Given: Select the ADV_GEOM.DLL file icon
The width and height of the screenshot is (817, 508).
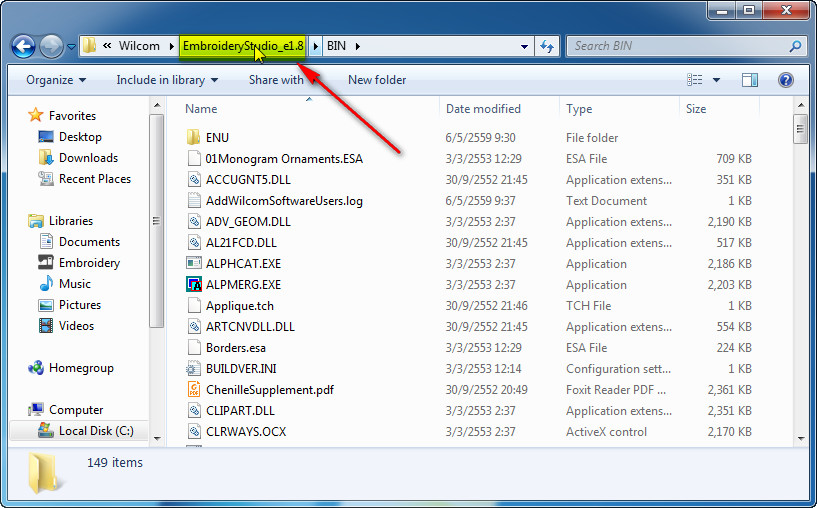Looking at the screenshot, I should pyautogui.click(x=194, y=221).
